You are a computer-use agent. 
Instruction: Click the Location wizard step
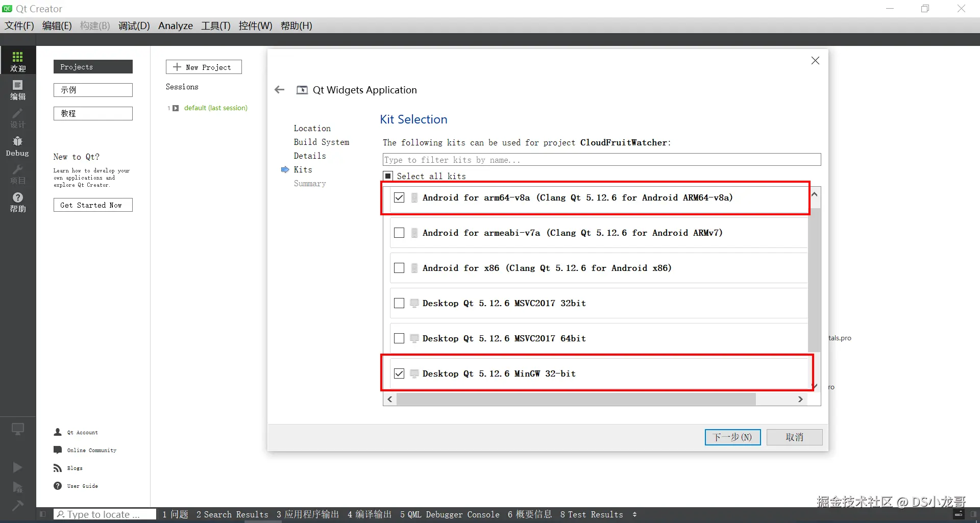(312, 129)
